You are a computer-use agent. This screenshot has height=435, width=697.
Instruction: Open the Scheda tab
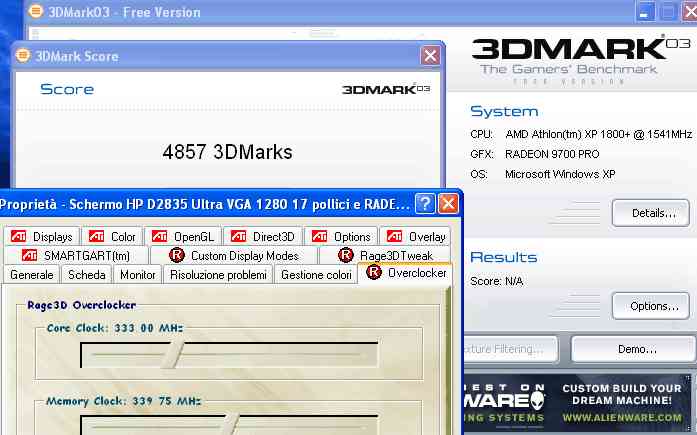pyautogui.click(x=87, y=275)
